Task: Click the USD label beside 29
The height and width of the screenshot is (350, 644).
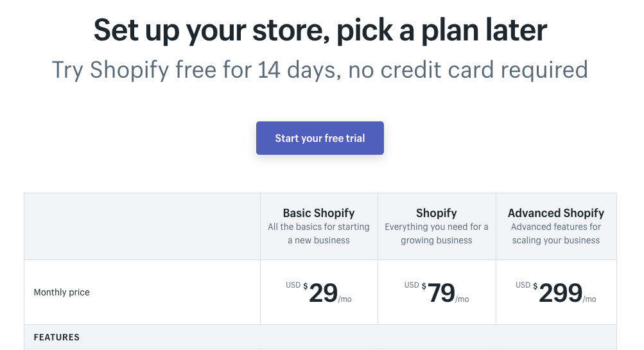Action: click(x=293, y=285)
